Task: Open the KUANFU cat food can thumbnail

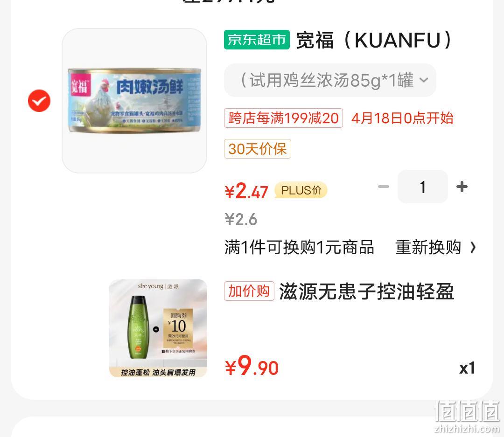Action: [134, 101]
